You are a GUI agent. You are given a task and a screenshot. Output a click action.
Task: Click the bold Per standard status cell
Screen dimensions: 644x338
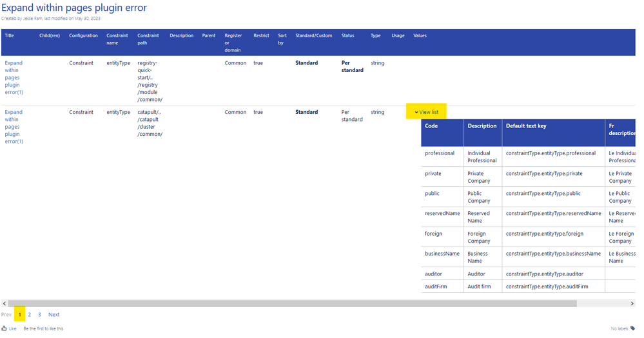tap(353, 66)
